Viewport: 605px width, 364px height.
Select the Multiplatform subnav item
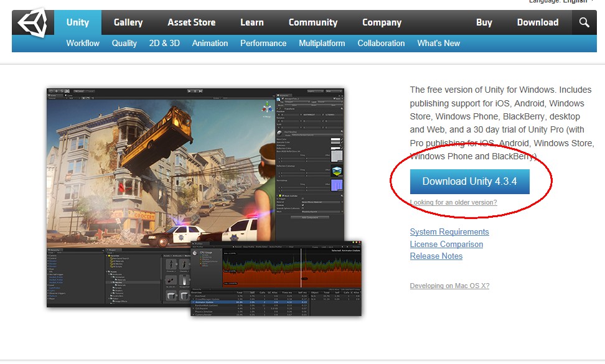click(x=322, y=43)
